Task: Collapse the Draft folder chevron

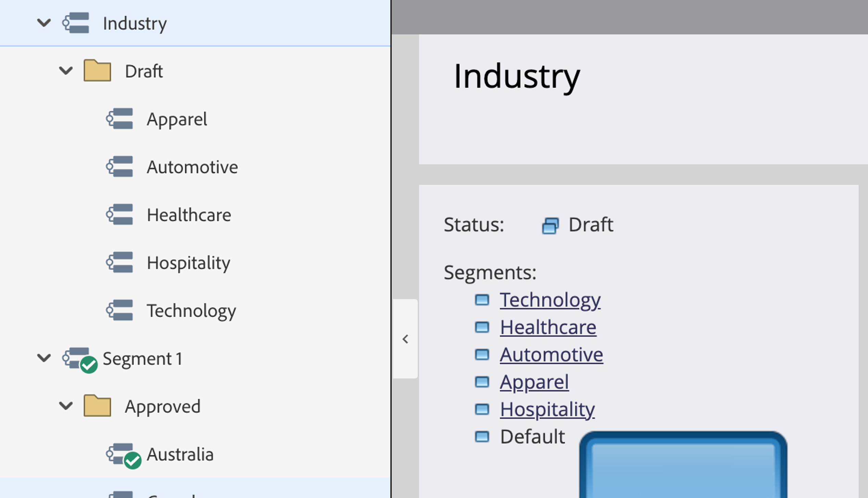Action: pyautogui.click(x=66, y=71)
